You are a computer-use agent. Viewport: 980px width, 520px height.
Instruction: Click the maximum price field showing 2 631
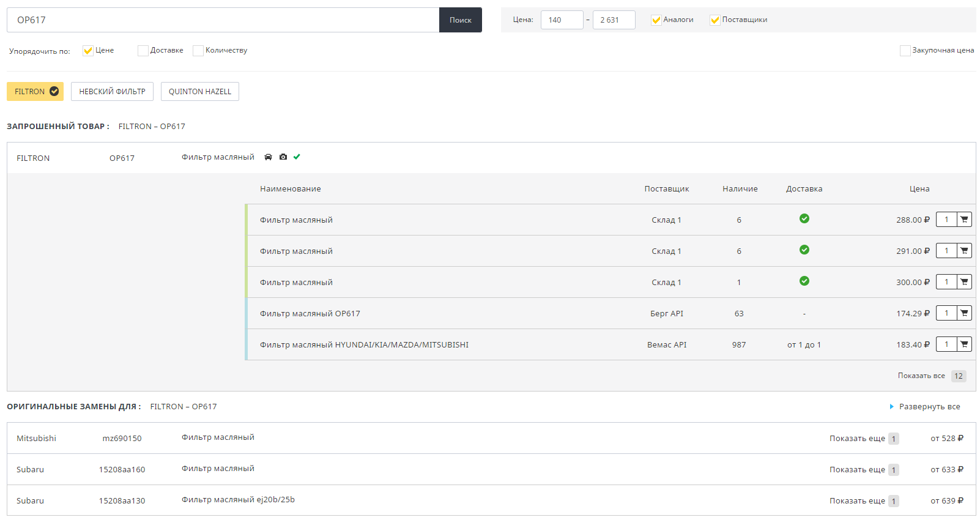[x=614, y=20]
